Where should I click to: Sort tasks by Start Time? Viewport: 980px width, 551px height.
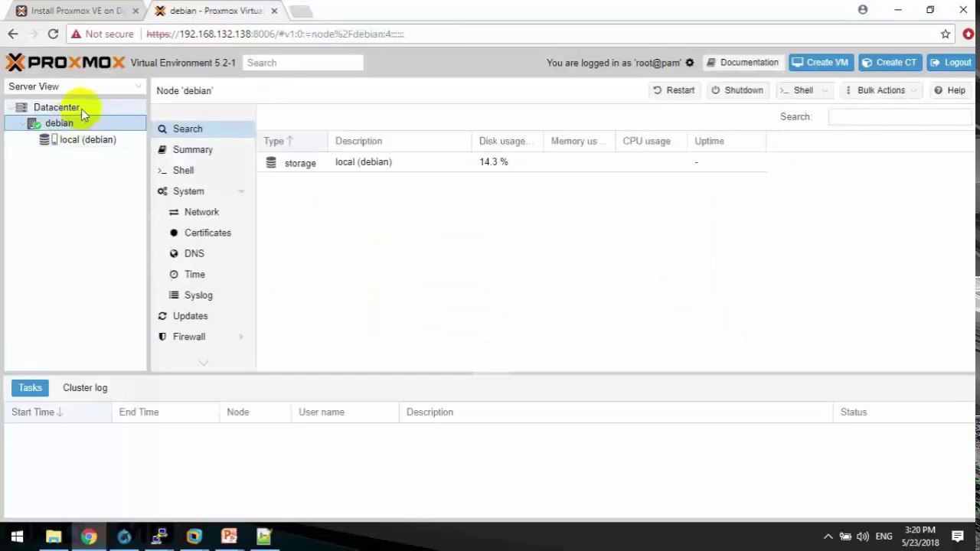click(x=57, y=412)
